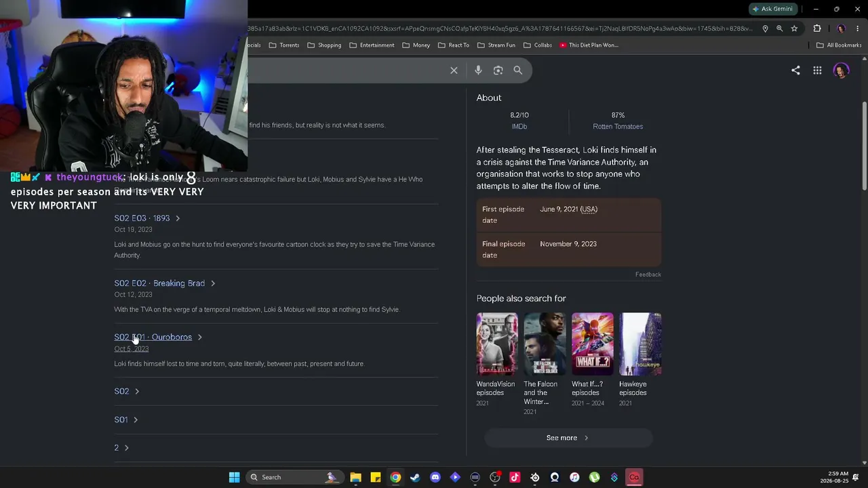This screenshot has width=868, height=488.
Task: Start a voice search with the microphone
Action: coord(478,70)
